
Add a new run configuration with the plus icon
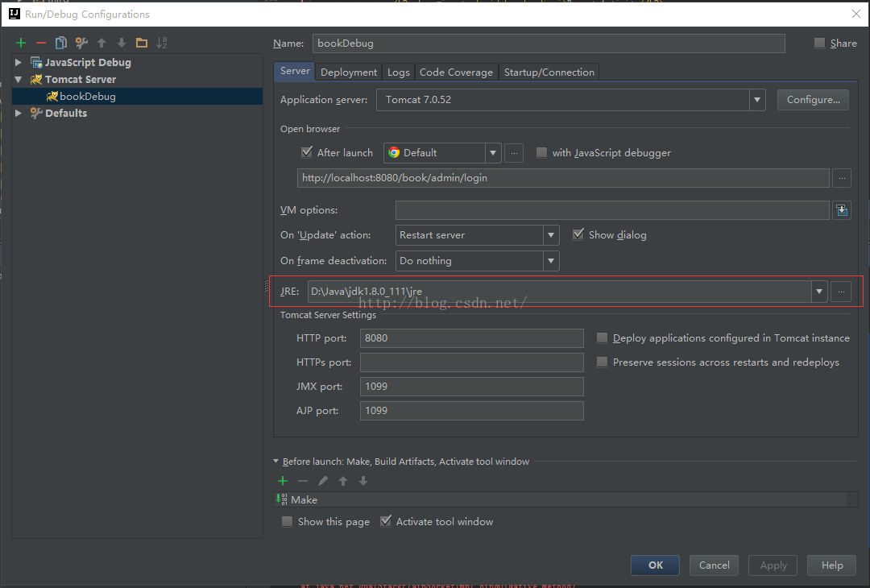(x=21, y=43)
